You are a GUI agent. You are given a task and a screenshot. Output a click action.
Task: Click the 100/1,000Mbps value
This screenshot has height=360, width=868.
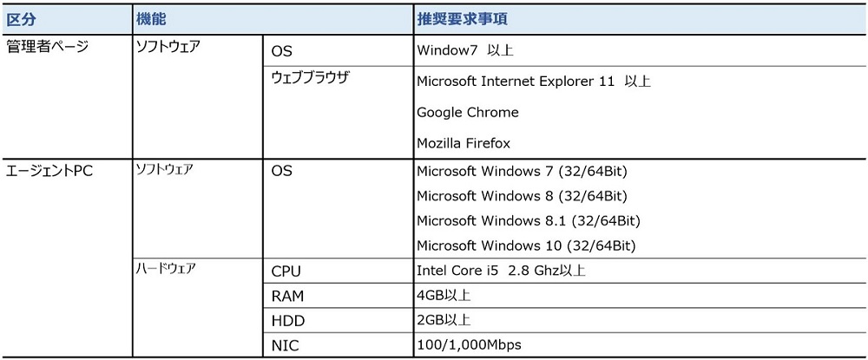point(469,345)
